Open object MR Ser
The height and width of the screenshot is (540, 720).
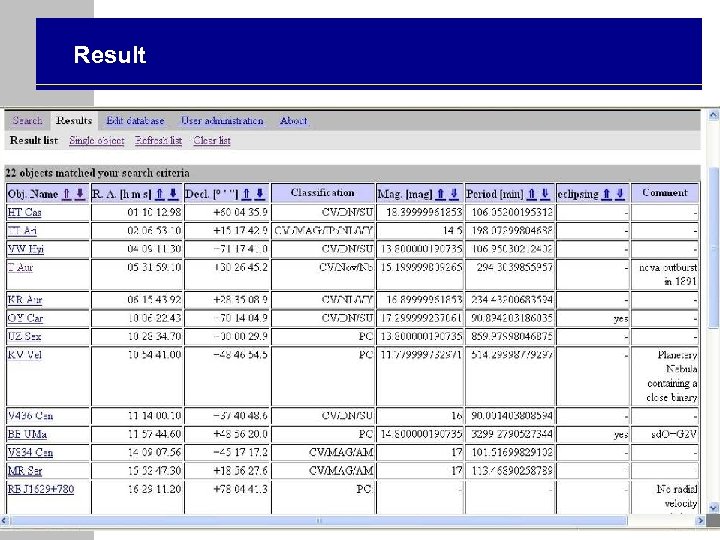click(25, 471)
